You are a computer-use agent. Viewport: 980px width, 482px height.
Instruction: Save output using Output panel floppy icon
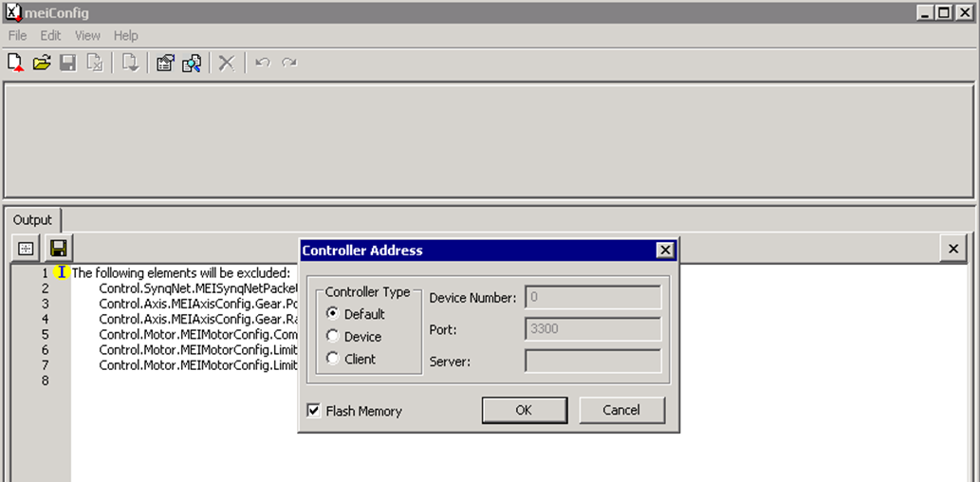point(59,249)
